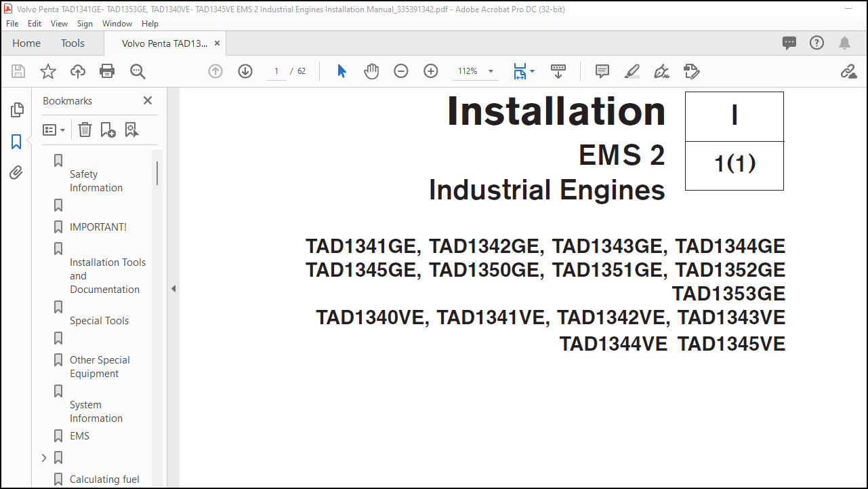Collapse the navigation pane arrow
868x489 pixels.
click(x=173, y=288)
